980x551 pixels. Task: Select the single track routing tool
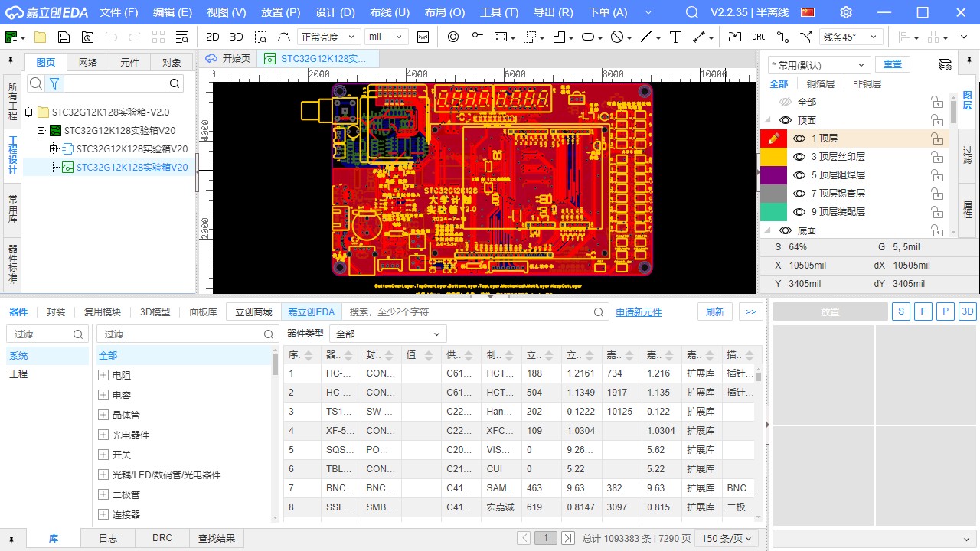pos(782,37)
